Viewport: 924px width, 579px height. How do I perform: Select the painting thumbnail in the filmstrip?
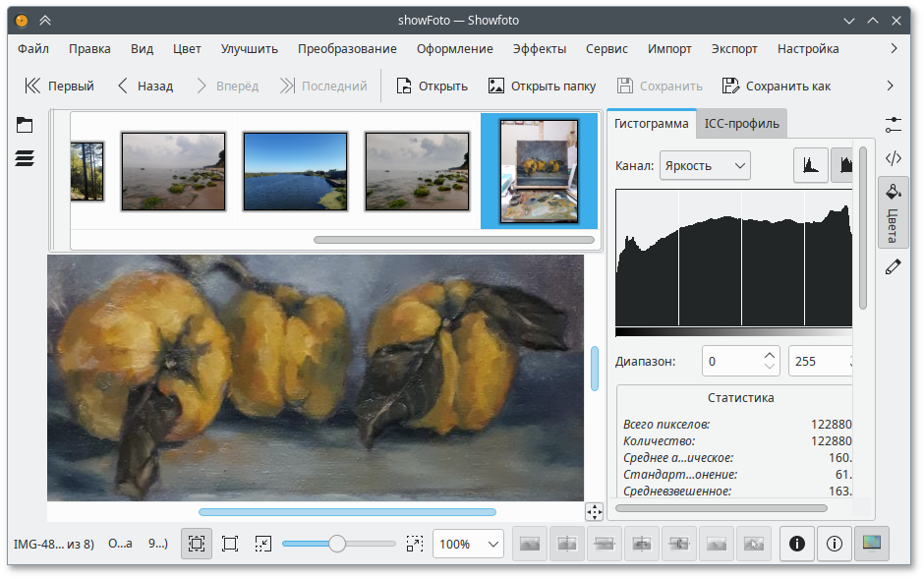pyautogui.click(x=539, y=170)
